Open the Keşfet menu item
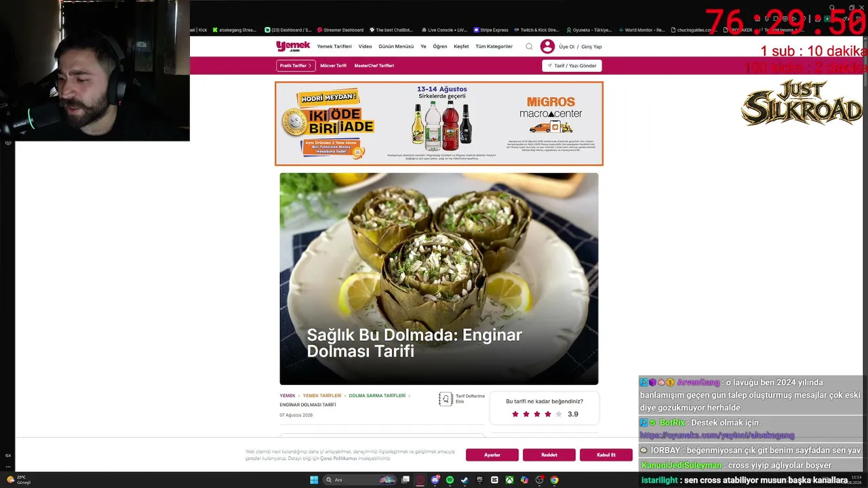Viewport: 868px width, 488px height. pos(461,47)
